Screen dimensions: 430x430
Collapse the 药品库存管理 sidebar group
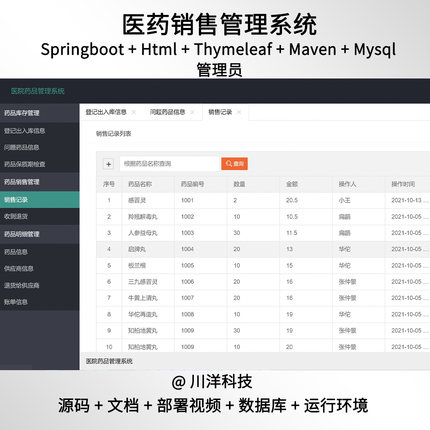pos(40,113)
